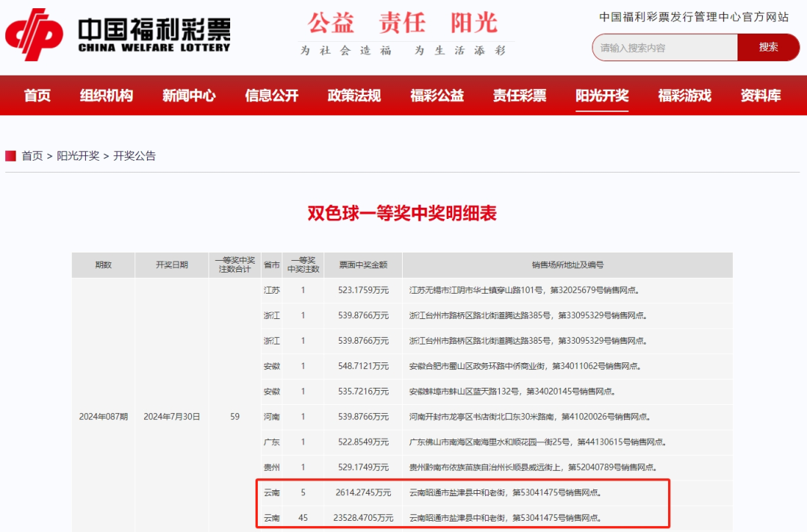Open the 福彩游戏 section
This screenshot has height=532, width=807.
pos(684,96)
